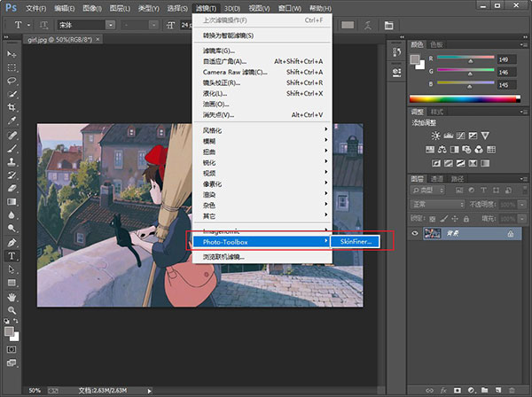Create new layer icon at panel bottom
The width and height of the screenshot is (532, 397).
498,390
